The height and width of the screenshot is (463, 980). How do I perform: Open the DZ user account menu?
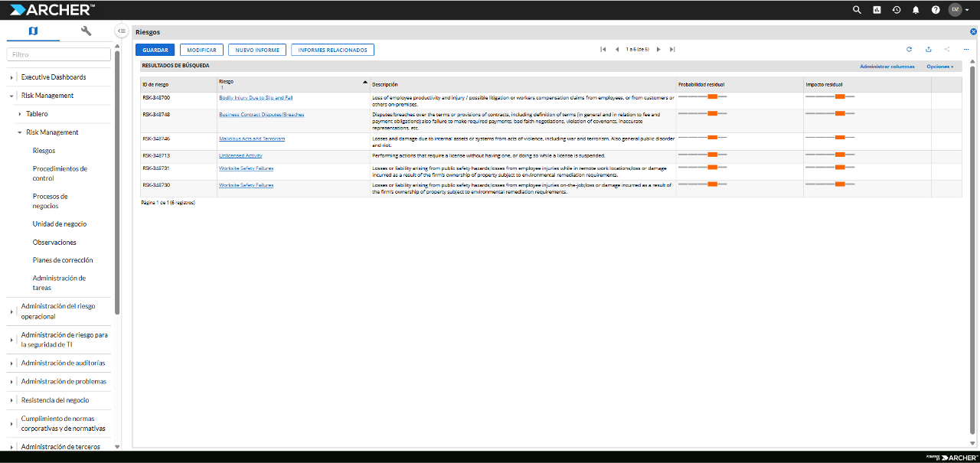959,10
